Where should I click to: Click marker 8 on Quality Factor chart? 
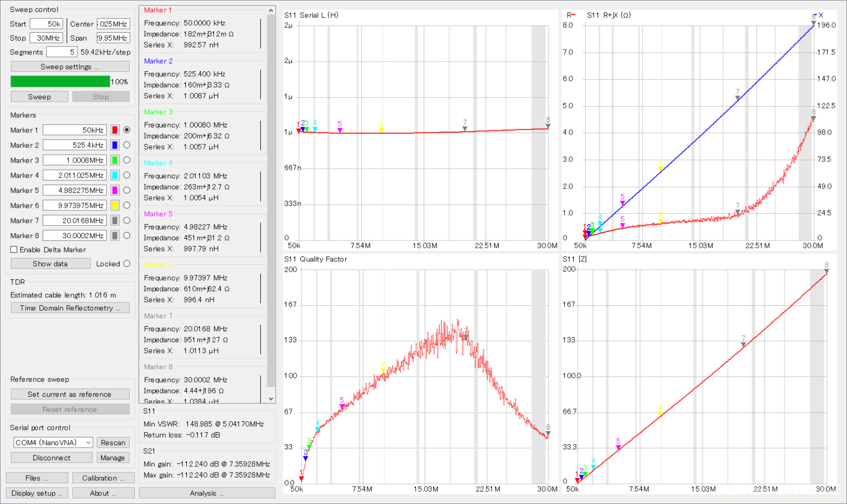(548, 433)
